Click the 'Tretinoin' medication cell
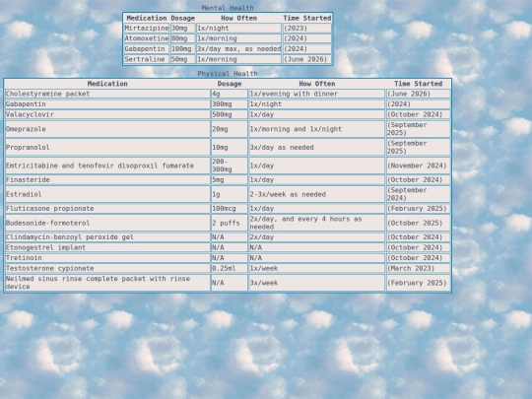The height and width of the screenshot is (399, 532). click(107, 258)
